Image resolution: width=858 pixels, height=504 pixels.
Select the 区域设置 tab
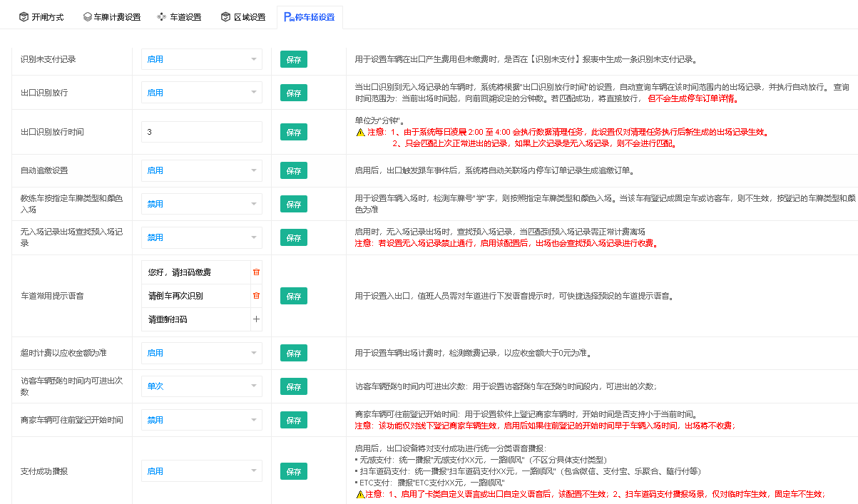[x=242, y=17]
